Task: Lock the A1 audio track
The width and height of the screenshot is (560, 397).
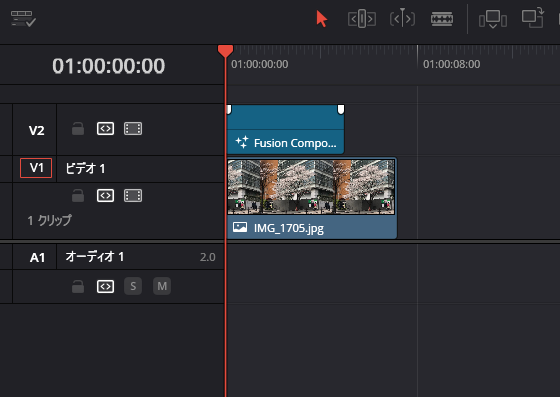Action: coord(78,286)
